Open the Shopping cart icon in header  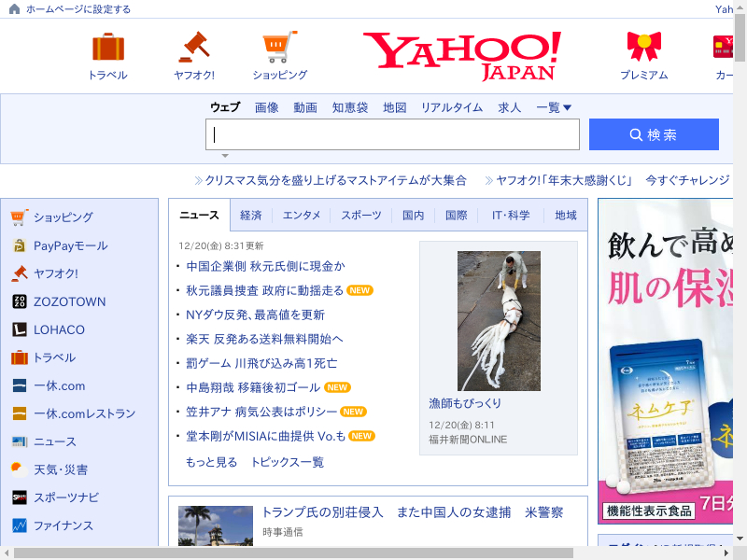click(x=279, y=47)
